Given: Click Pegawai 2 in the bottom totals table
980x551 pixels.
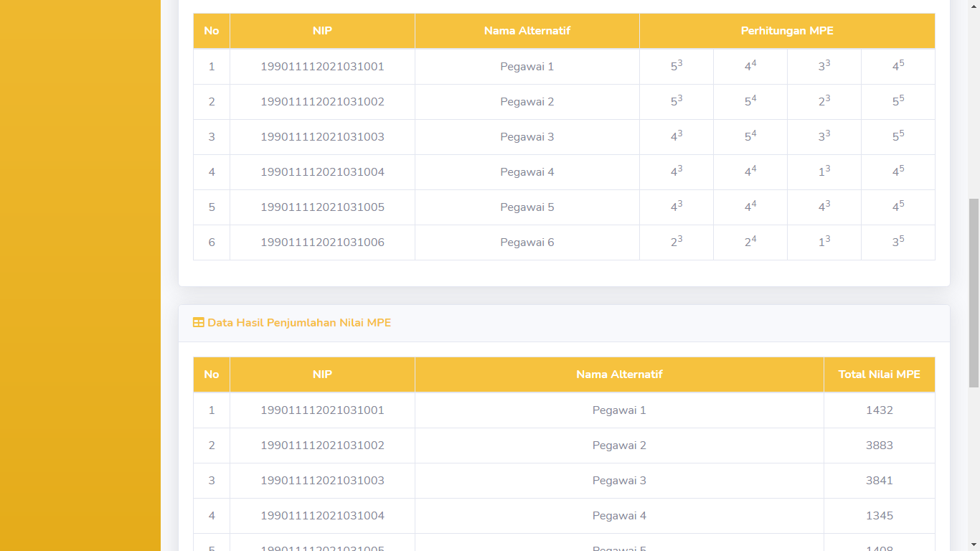Looking at the screenshot, I should tap(619, 446).
